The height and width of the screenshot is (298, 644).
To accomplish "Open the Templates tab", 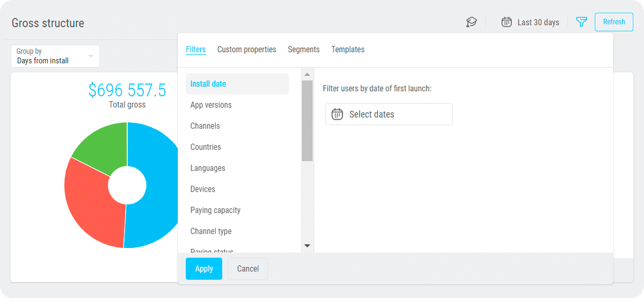I will point(348,49).
